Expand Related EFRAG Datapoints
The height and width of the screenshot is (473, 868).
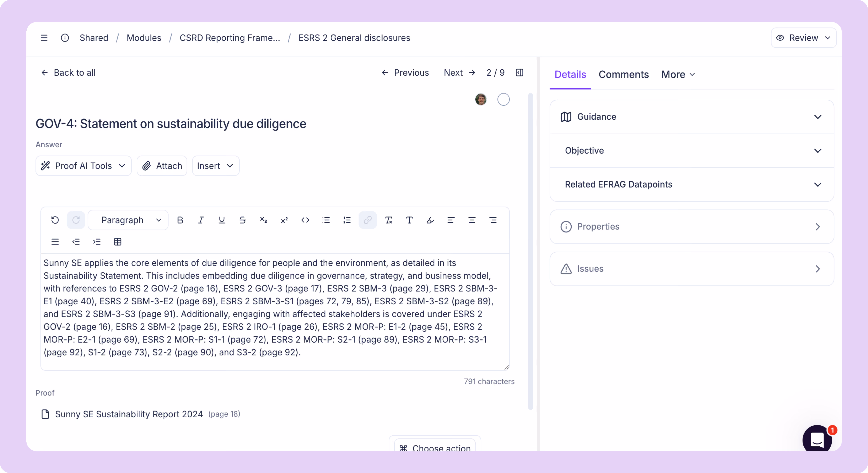tap(692, 184)
